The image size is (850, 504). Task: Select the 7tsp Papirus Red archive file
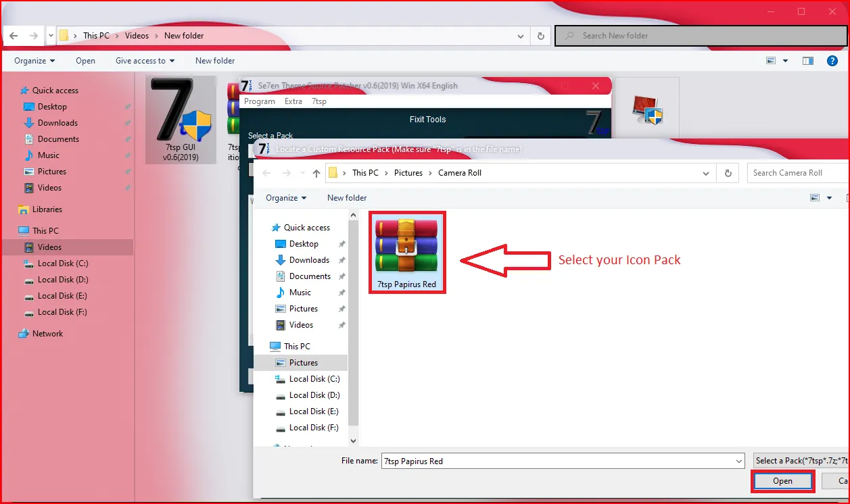406,251
